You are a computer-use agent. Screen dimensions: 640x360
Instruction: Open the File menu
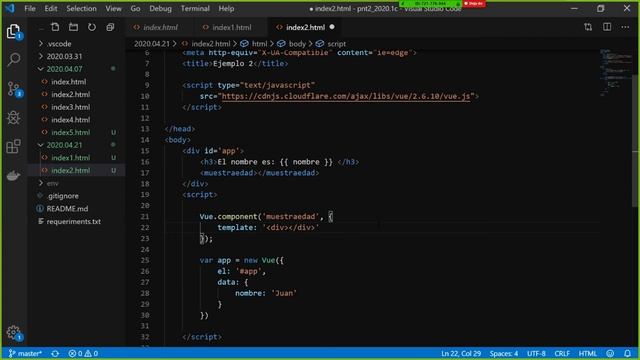coord(30,8)
